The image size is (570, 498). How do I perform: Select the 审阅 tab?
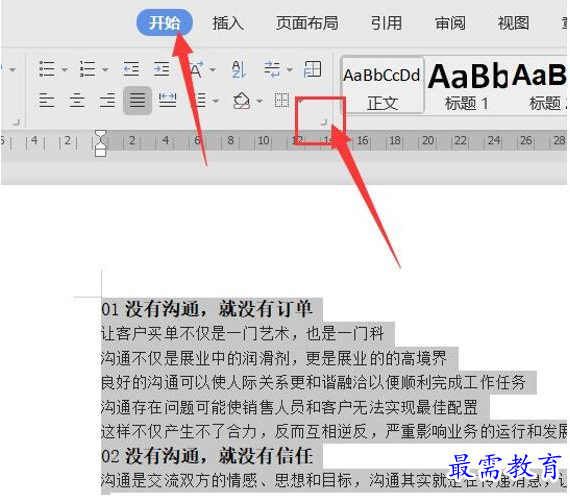tap(450, 23)
